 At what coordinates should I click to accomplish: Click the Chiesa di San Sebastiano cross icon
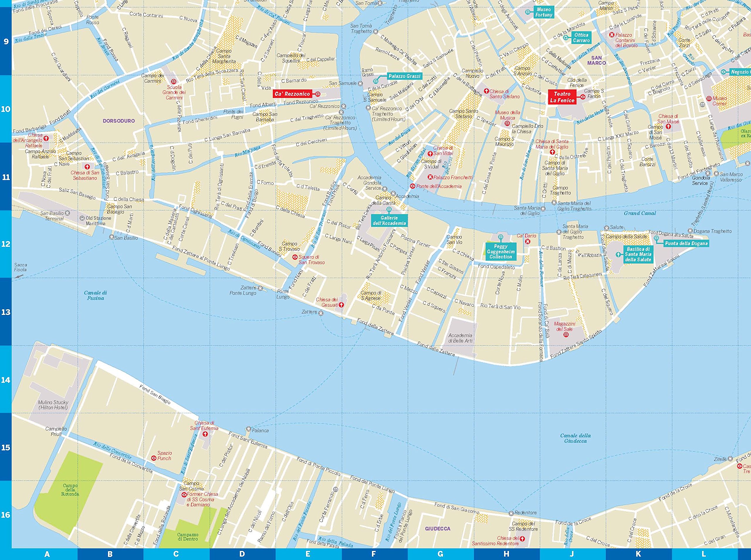click(x=87, y=167)
